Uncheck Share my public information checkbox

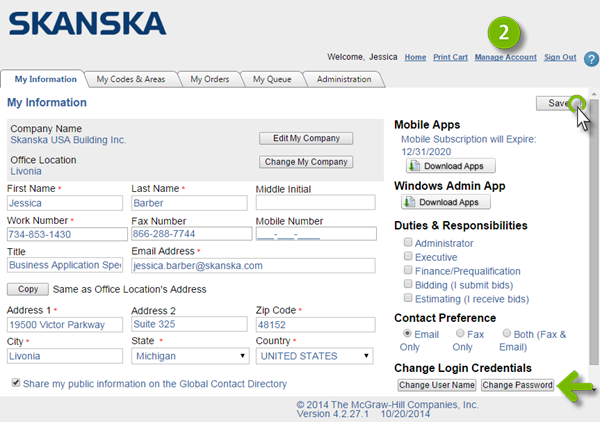[16, 383]
